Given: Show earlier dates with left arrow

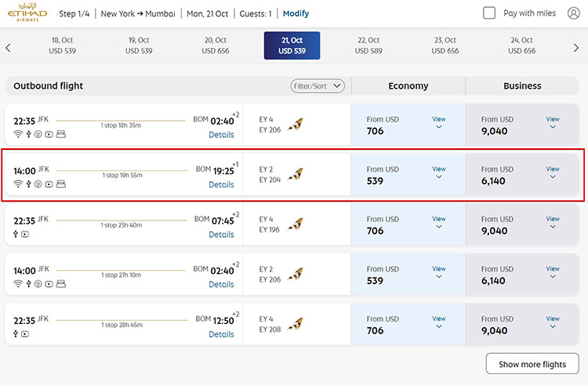Looking at the screenshot, I should coord(9,48).
